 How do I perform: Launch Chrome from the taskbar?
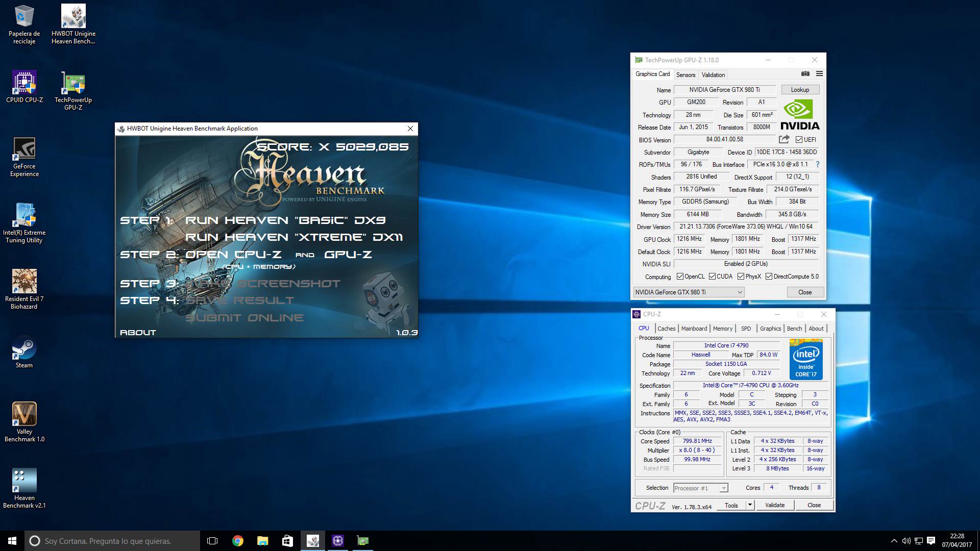[x=237, y=541]
